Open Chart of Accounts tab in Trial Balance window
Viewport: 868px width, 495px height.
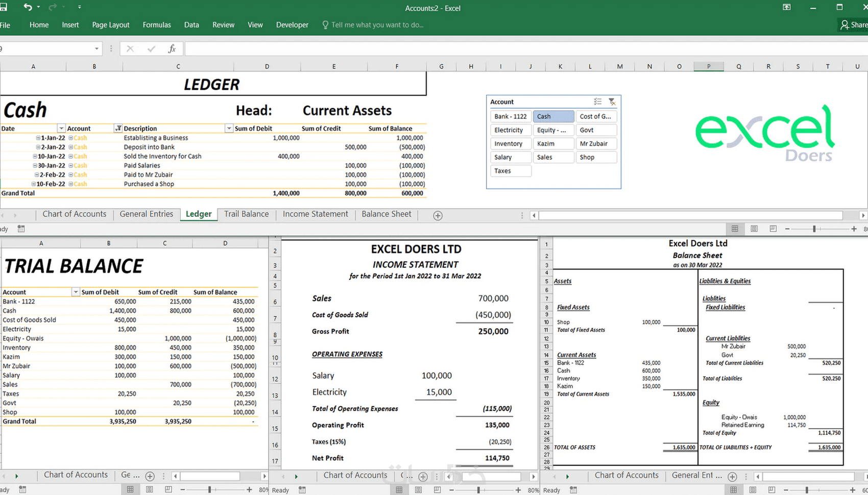point(76,475)
